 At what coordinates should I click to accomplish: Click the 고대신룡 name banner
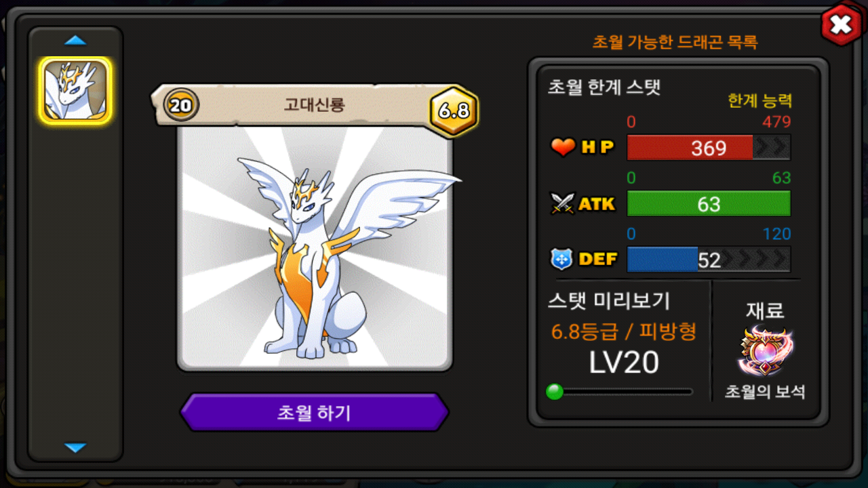click(314, 105)
